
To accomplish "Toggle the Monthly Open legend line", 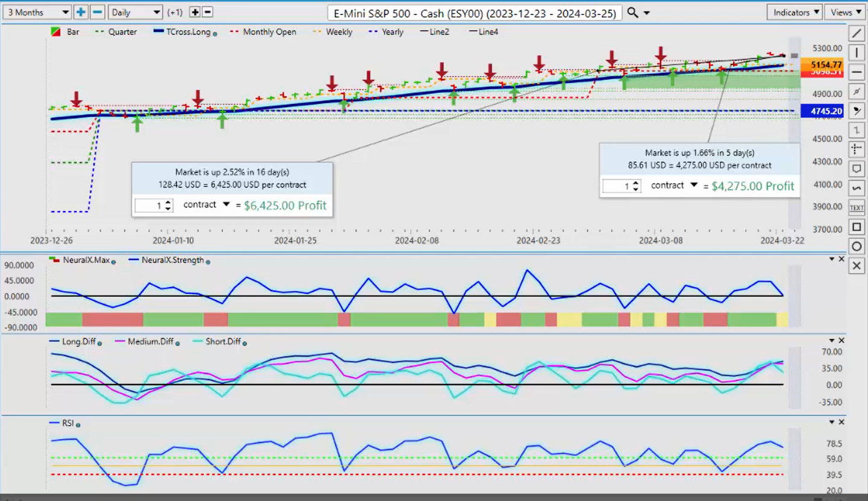I will (x=263, y=32).
